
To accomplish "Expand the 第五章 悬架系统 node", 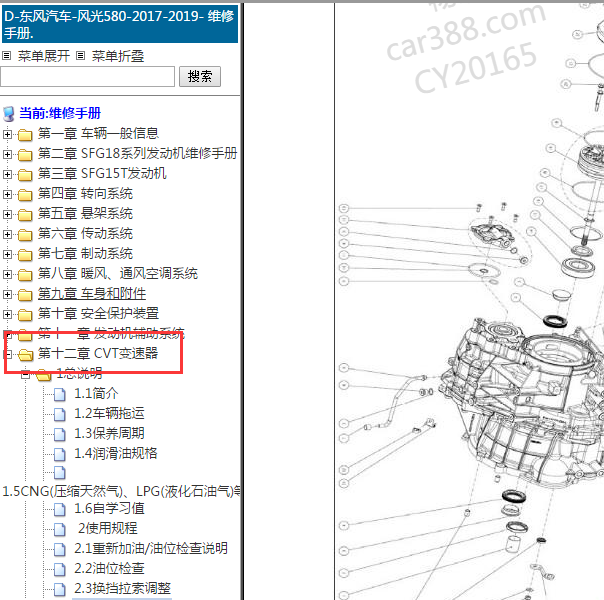I will 7,214.
